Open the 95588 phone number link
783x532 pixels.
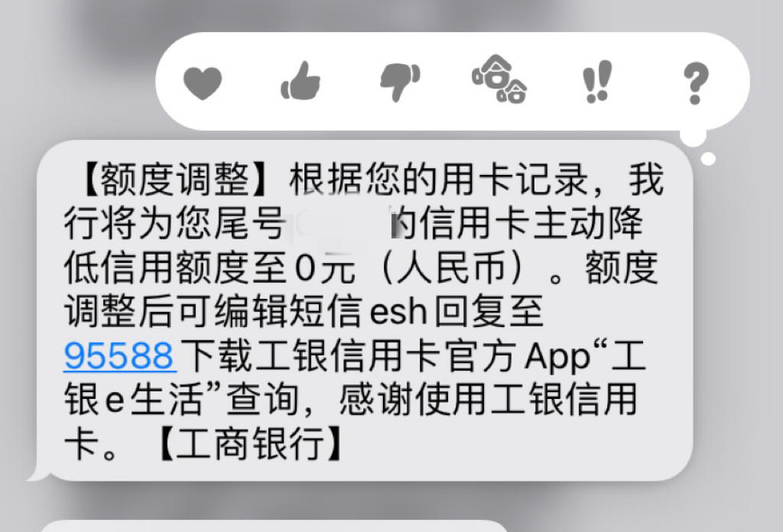(119, 355)
